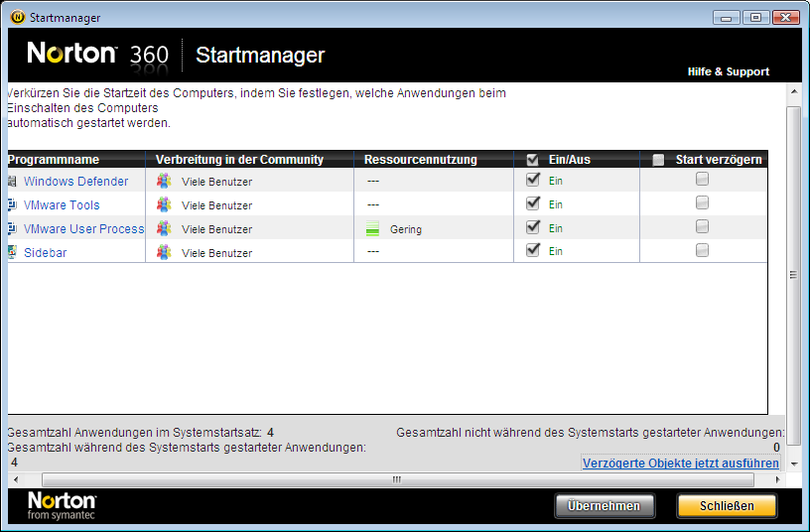Click the VMware Tools program icon

pos(12,204)
